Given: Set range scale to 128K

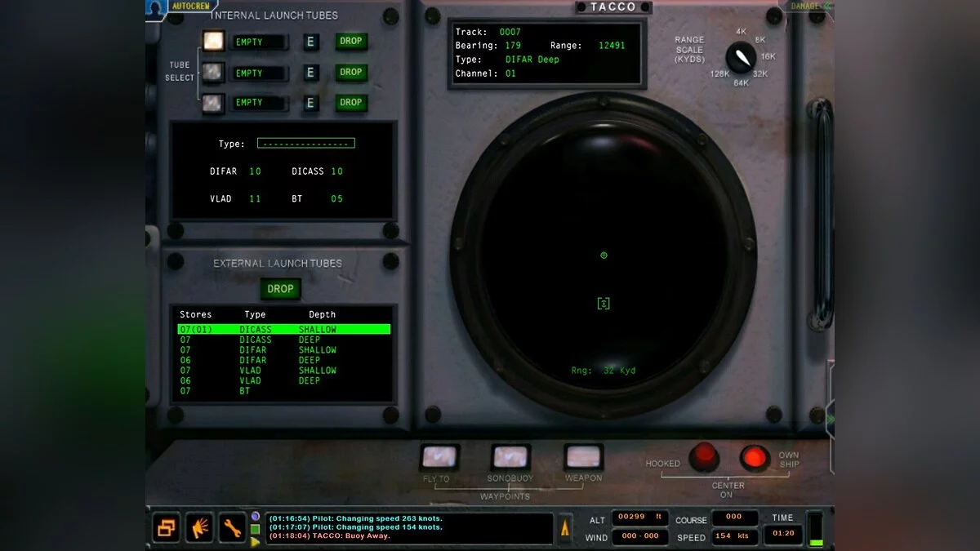Looking at the screenshot, I should point(719,73).
